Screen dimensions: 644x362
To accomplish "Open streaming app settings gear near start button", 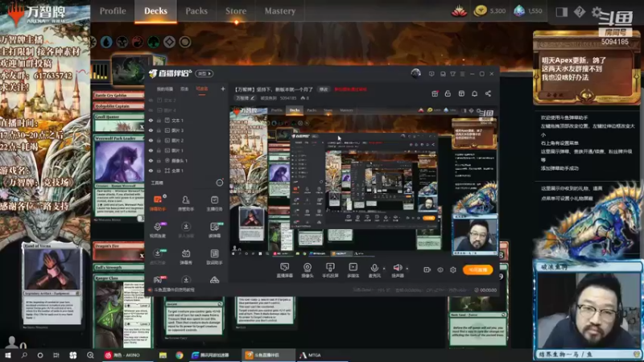I will pos(453,269).
